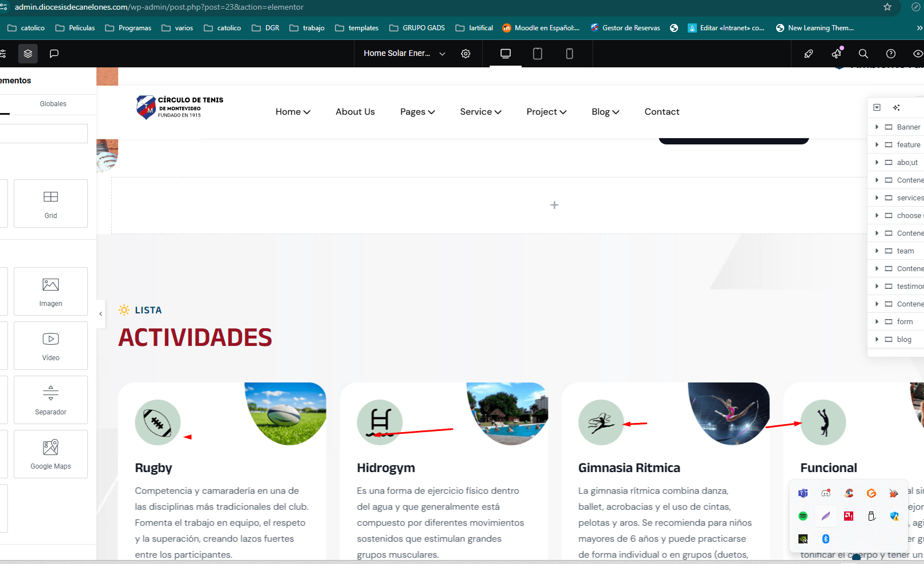Open the Elementor help icon
This screenshot has height=564, width=924.
click(x=890, y=54)
